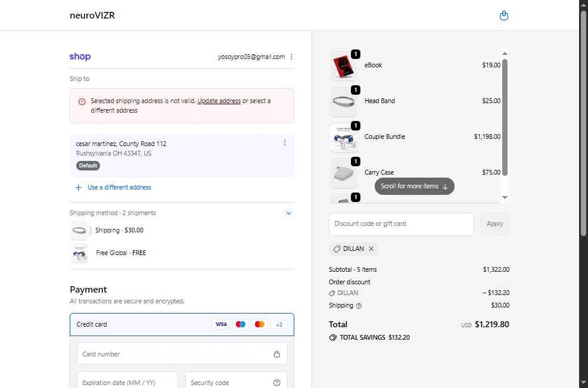Focus the Card number field
This screenshot has height=388, width=588.
pos(182,354)
